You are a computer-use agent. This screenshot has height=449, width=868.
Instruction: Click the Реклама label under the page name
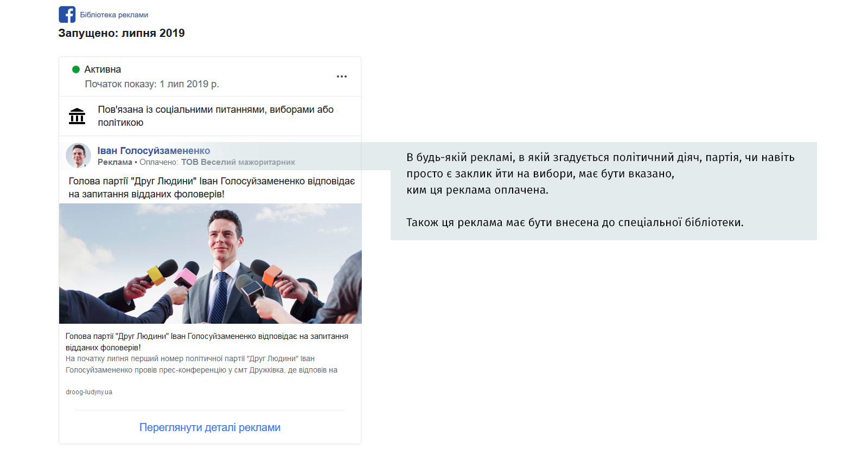pyautogui.click(x=115, y=162)
